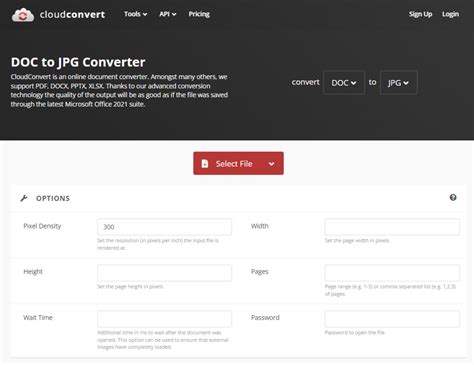Open the JPG target format dropdown
The height and width of the screenshot is (365, 474).
pos(398,83)
